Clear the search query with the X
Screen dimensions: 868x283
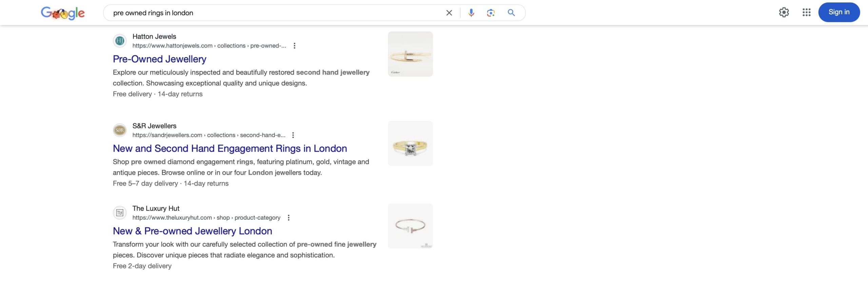pyautogui.click(x=449, y=13)
